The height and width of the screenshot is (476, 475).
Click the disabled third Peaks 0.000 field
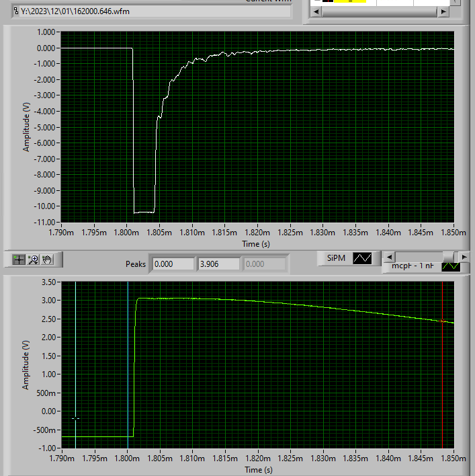[x=265, y=264]
